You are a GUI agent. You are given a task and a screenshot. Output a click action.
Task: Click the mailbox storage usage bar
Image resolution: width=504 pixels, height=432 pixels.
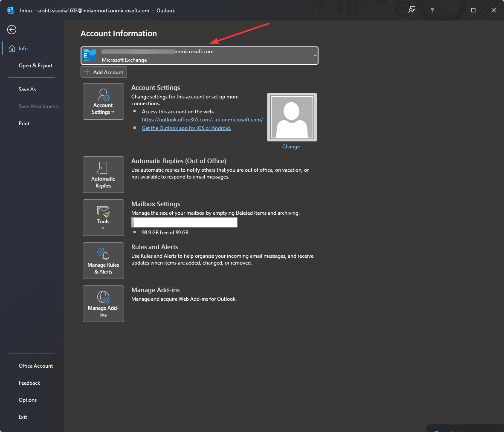coord(184,222)
